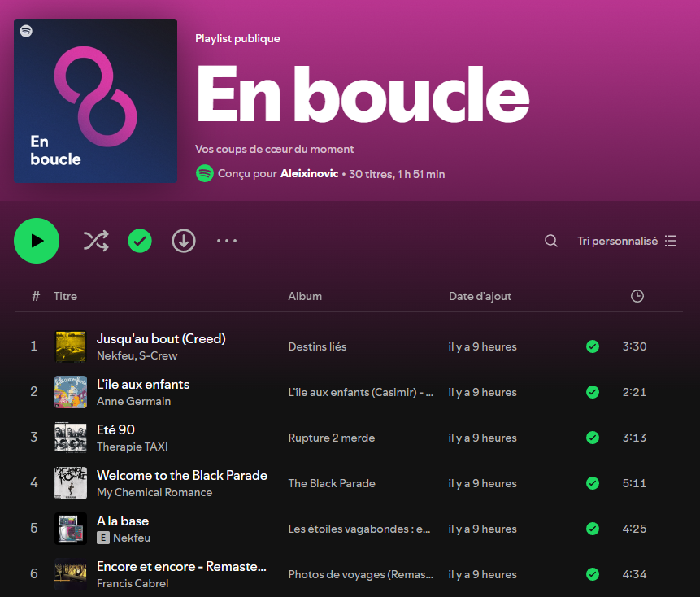The height and width of the screenshot is (597, 700).
Task: Click the 'Vos coups de cœur du moment' description
Action: [275, 149]
